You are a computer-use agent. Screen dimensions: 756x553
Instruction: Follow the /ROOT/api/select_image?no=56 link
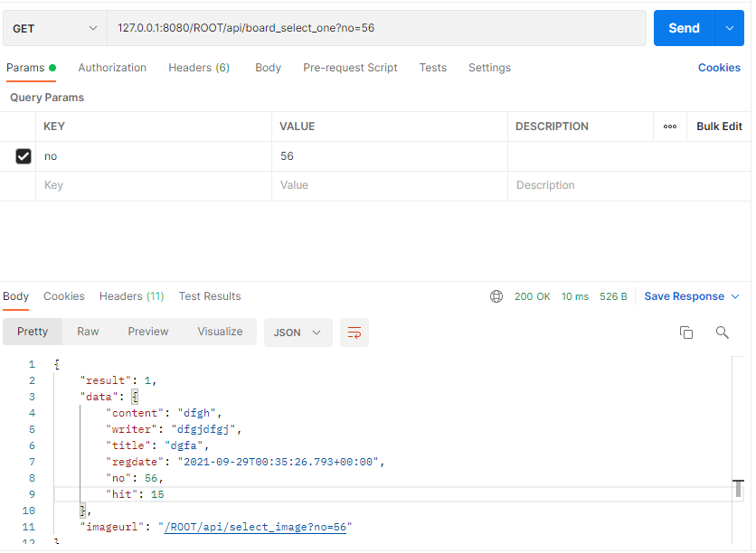pyautogui.click(x=255, y=528)
